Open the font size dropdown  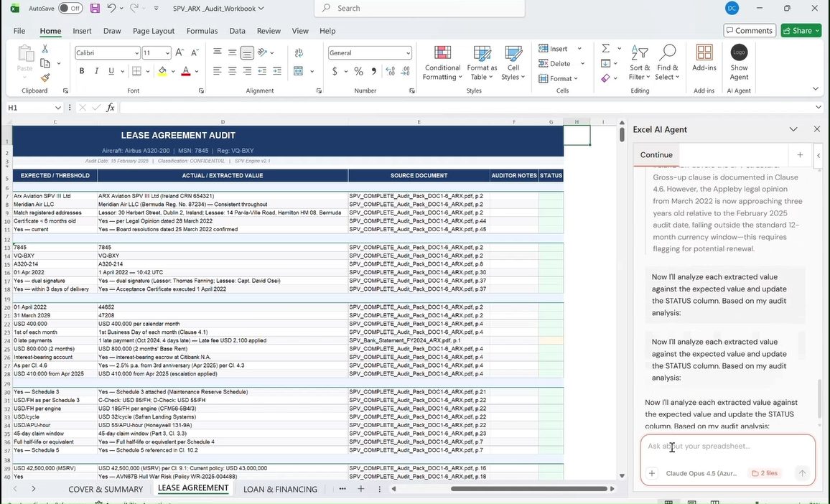pos(168,53)
